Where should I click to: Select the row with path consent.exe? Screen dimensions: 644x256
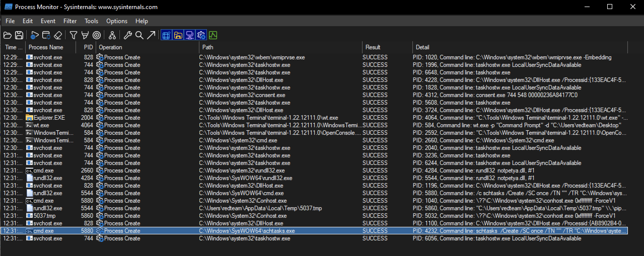314,95
